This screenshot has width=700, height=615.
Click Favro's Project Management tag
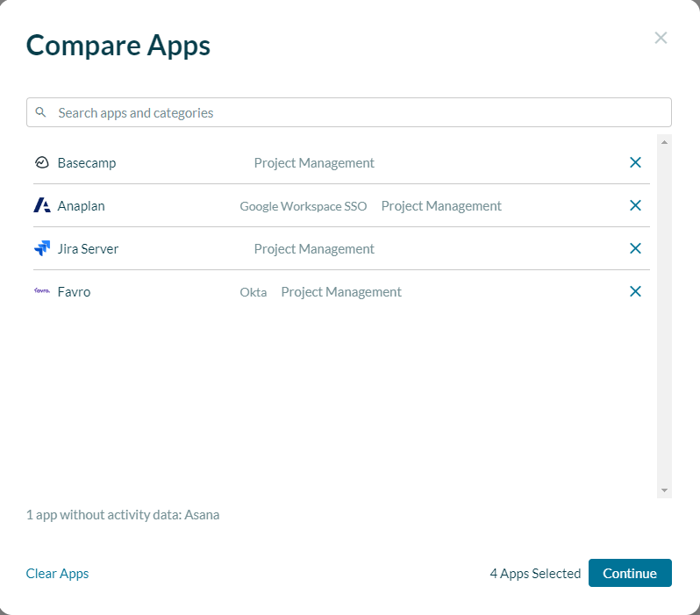tap(341, 291)
